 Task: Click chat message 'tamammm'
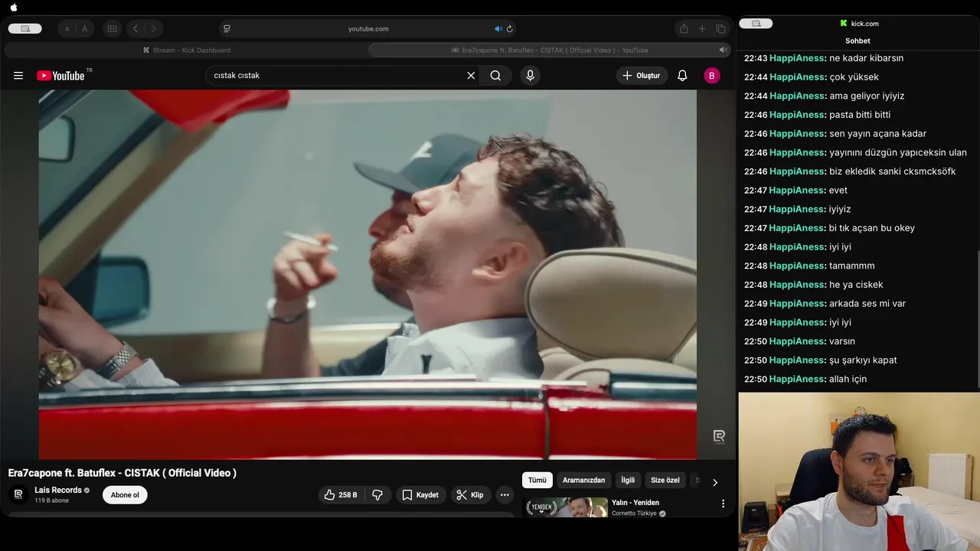click(851, 266)
